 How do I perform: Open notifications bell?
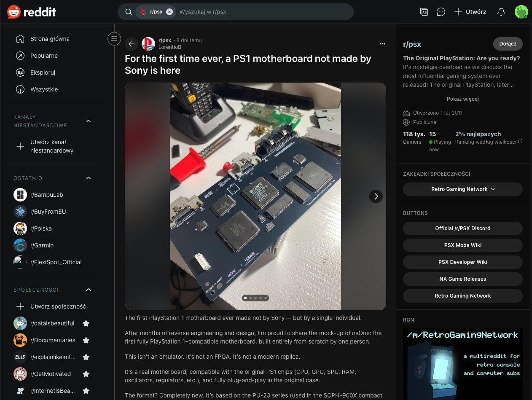(501, 12)
